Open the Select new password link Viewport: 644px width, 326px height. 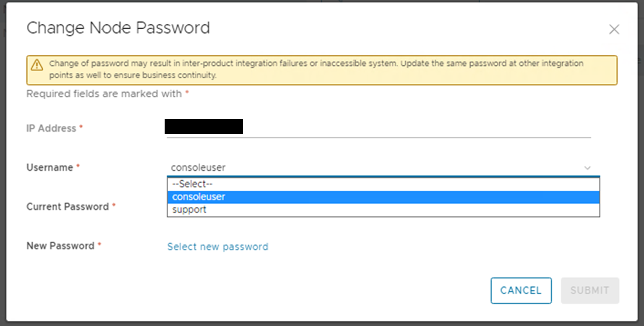coord(218,247)
